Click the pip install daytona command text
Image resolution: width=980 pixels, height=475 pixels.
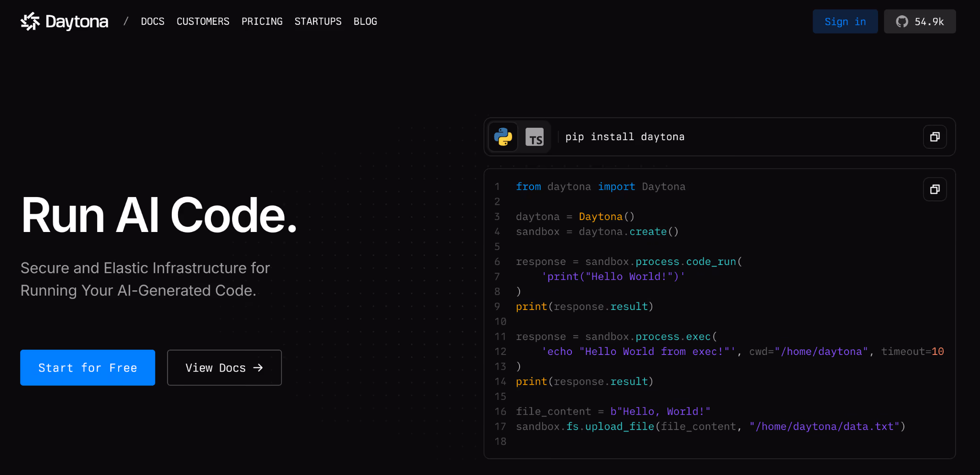pos(624,137)
